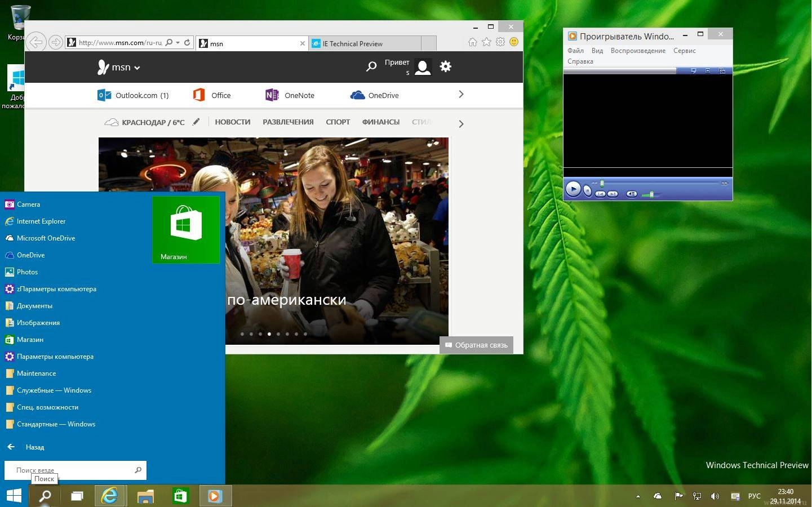Click the IE forward arrow button

pyautogui.click(x=55, y=42)
